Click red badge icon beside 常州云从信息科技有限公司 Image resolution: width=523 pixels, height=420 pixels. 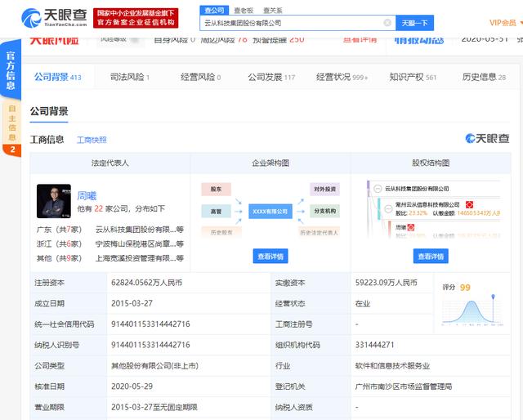tap(469, 204)
